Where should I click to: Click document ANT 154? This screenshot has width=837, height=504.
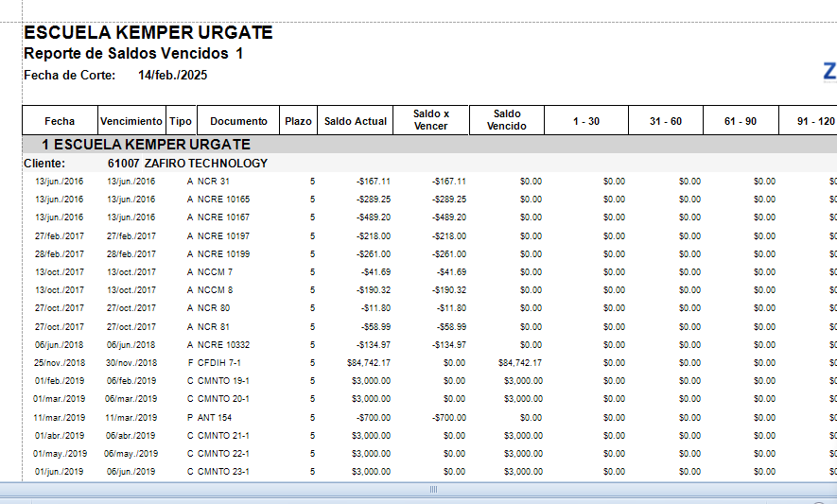(x=215, y=418)
